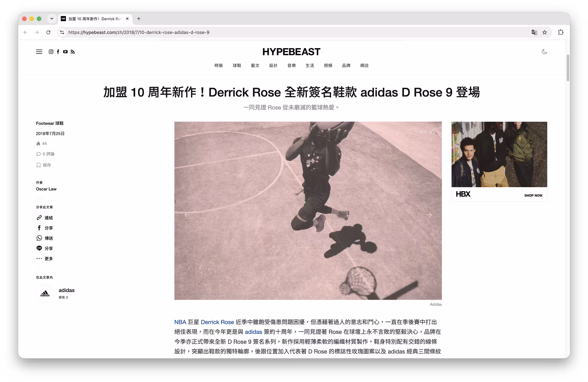The width and height of the screenshot is (588, 382).
Task: Save article with 保存 bookmark
Action: tap(44, 165)
